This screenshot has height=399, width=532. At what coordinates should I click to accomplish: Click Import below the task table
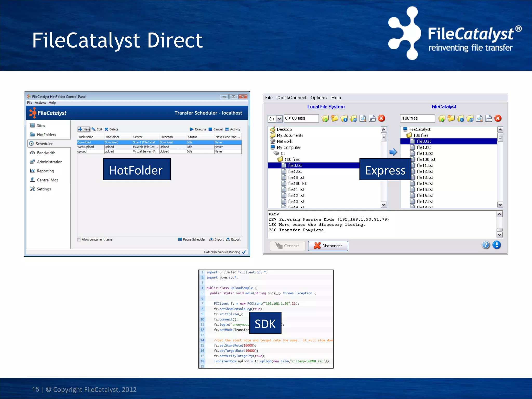click(217, 240)
